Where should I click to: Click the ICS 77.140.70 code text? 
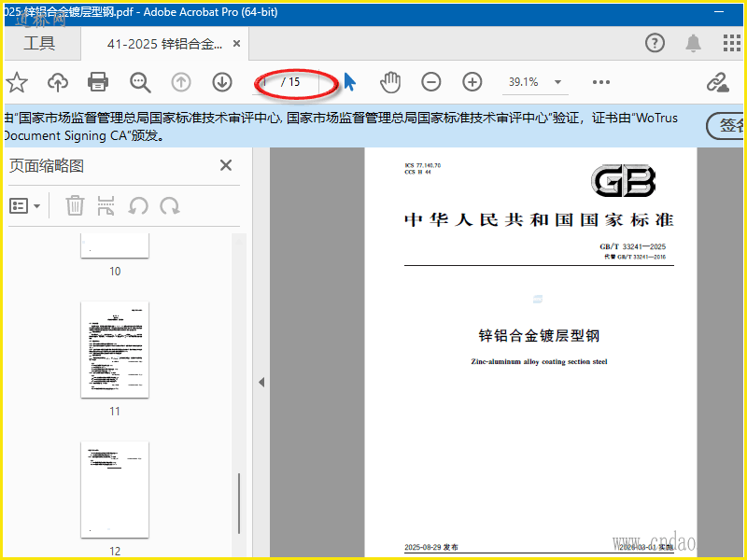(423, 165)
